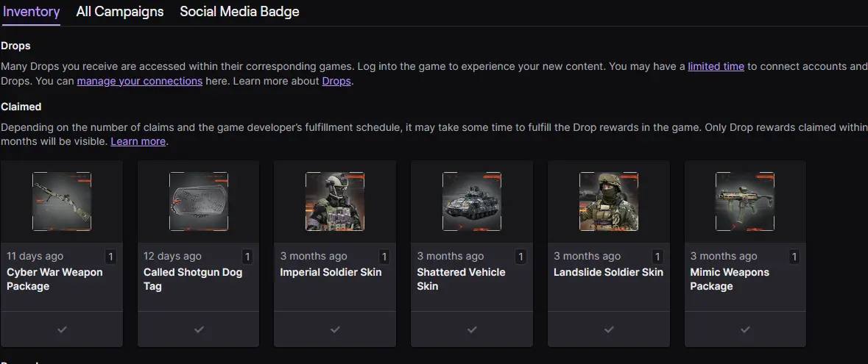
Task: Click quantity badge on Cyber War Weapon Package
Action: (x=110, y=257)
